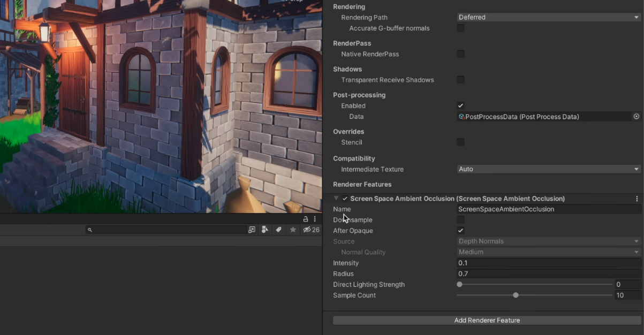The height and width of the screenshot is (335, 644).
Task: Open the Normal Quality dropdown
Action: click(549, 252)
